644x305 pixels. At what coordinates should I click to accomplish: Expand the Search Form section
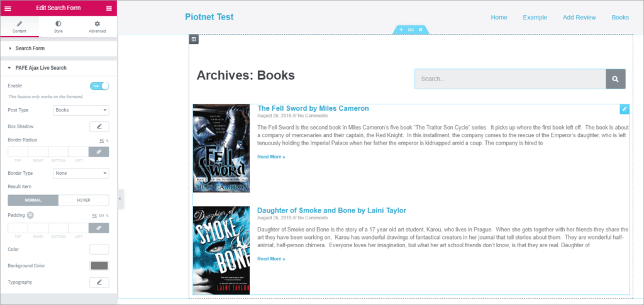tap(30, 48)
